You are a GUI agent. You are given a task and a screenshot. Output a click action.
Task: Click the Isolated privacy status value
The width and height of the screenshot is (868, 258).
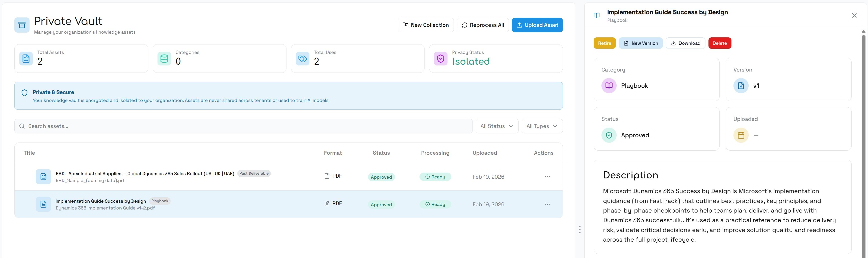tap(471, 61)
